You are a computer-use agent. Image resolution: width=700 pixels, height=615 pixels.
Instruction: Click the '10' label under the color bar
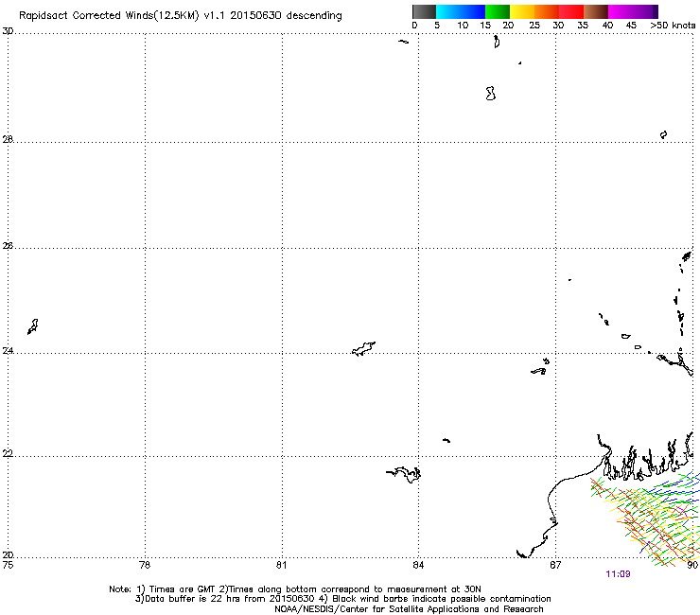tap(463, 26)
